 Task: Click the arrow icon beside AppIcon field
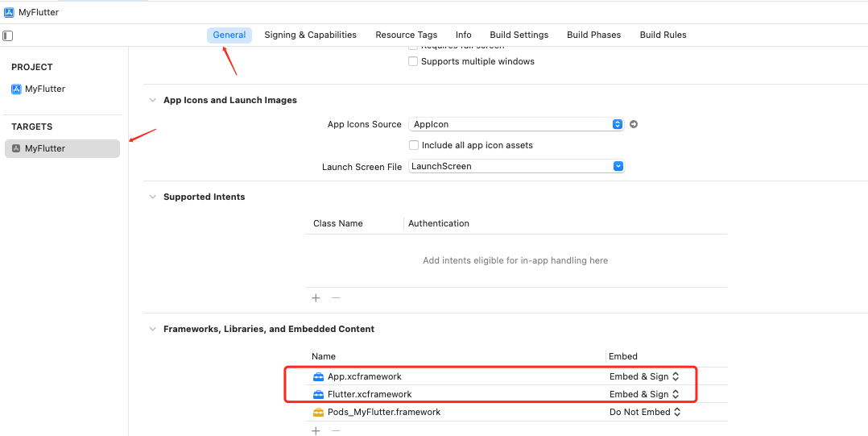[x=634, y=124]
